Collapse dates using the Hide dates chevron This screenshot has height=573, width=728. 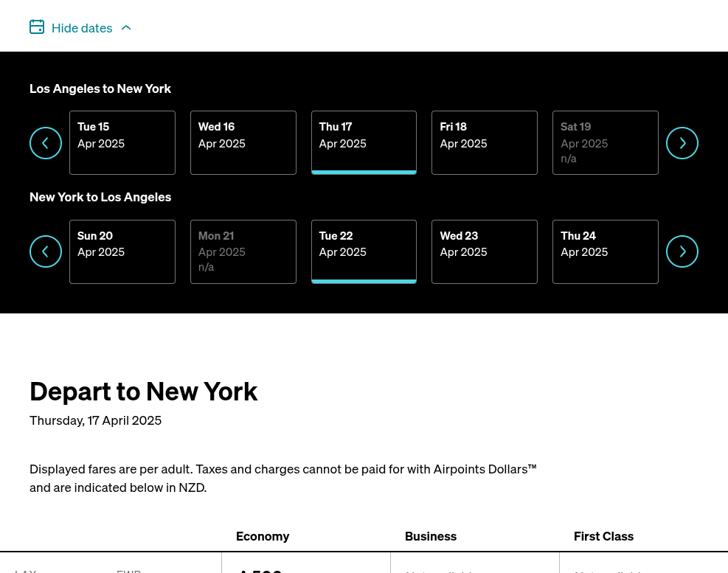coord(126,28)
